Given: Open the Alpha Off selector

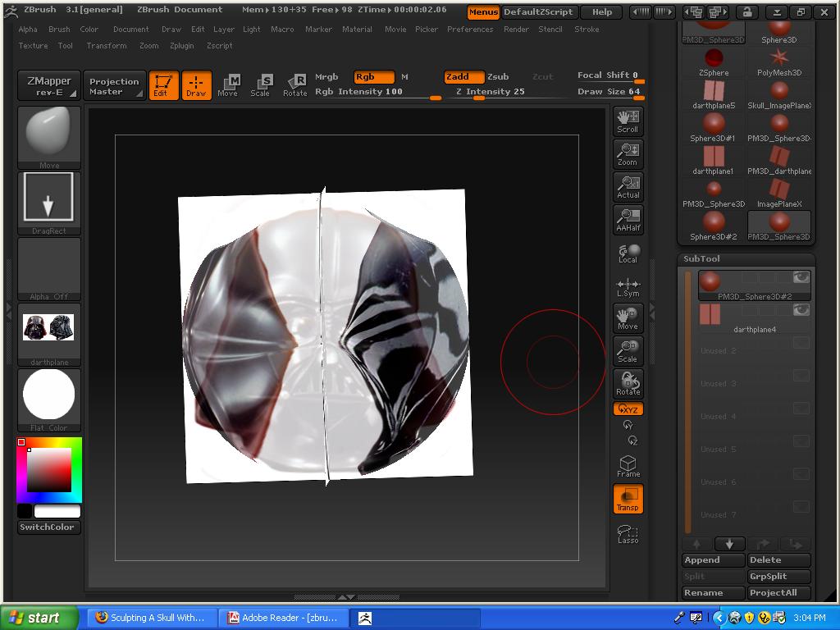Looking at the screenshot, I should pos(49,268).
